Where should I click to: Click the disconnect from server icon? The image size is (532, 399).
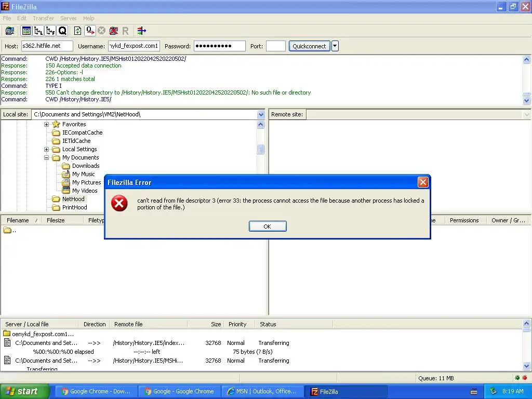pyautogui.click(x=114, y=31)
